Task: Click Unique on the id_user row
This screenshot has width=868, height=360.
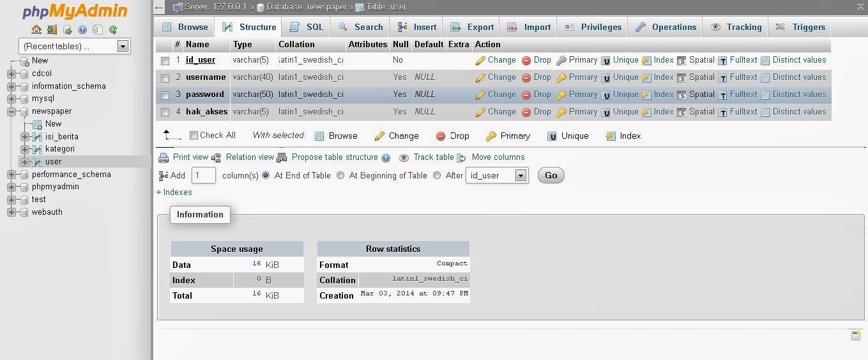Action: (620, 60)
